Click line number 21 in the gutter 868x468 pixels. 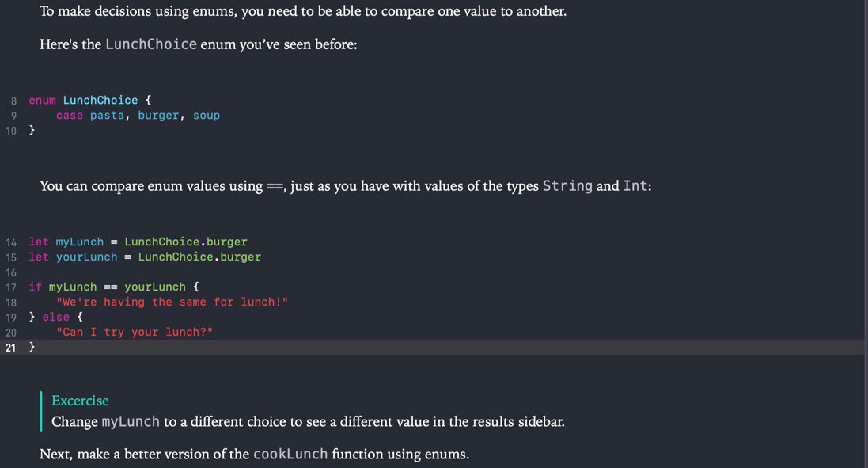tap(11, 348)
